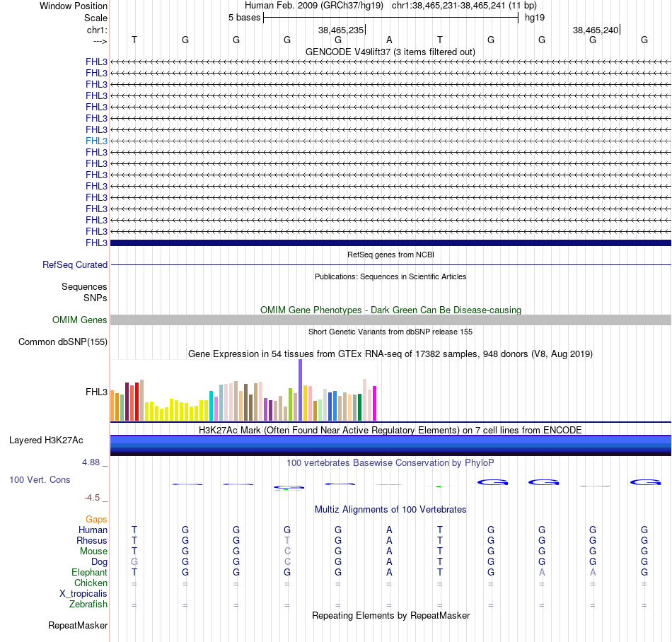Open the 'RefSeq genes from NCBI' track title

click(390, 255)
